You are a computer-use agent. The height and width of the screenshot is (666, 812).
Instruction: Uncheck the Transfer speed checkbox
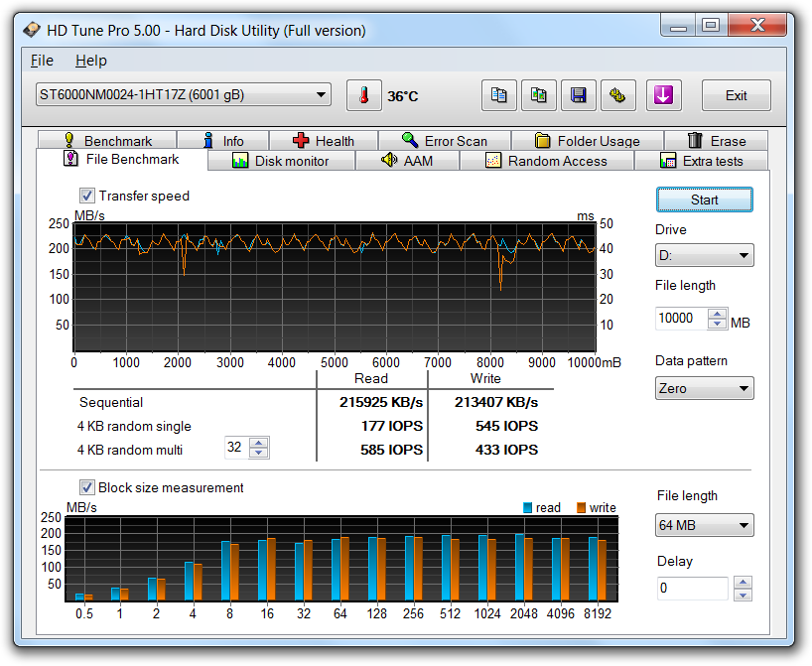coord(87,196)
